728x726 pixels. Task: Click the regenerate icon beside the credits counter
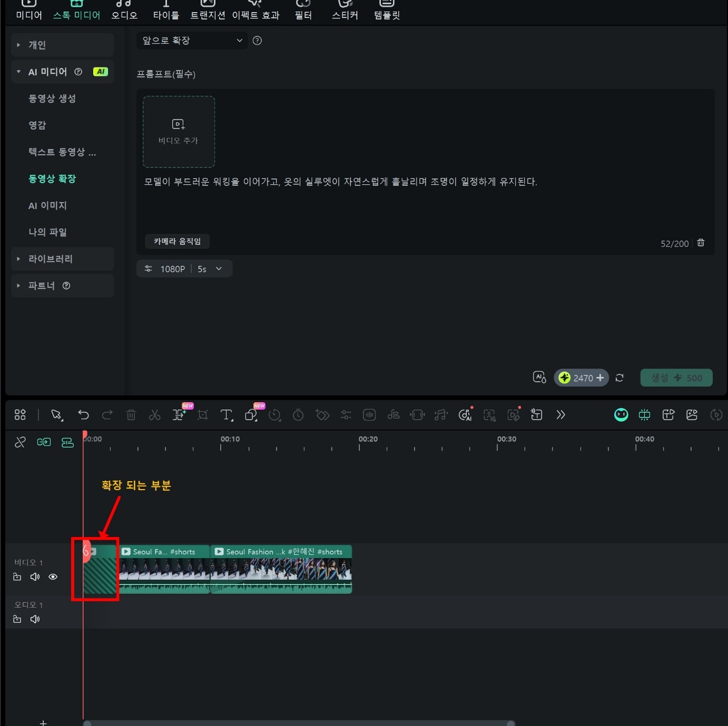[x=619, y=377]
